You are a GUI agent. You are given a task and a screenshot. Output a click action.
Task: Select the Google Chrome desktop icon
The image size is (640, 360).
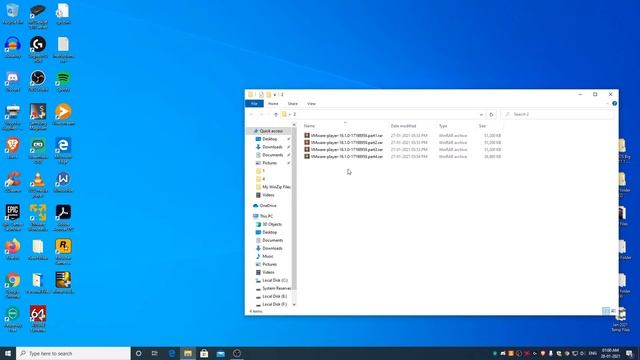pyautogui.click(x=13, y=285)
